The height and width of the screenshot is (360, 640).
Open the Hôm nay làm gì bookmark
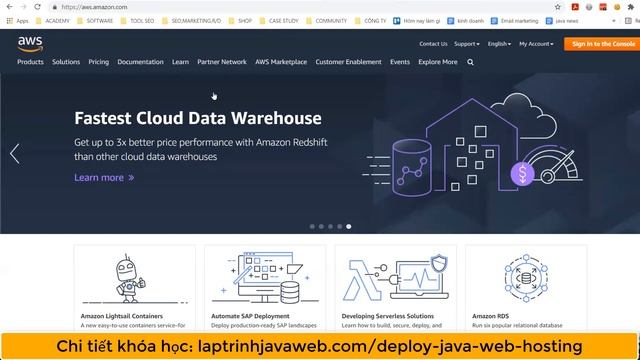[416, 21]
